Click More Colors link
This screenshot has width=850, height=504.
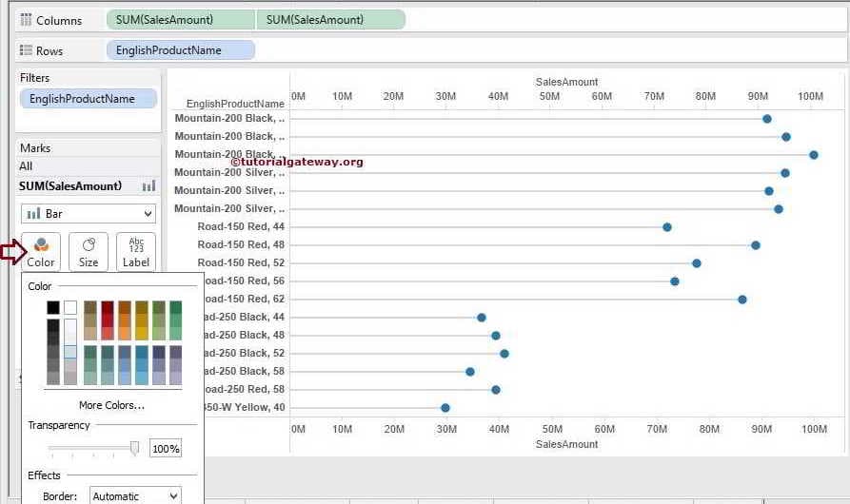point(111,405)
